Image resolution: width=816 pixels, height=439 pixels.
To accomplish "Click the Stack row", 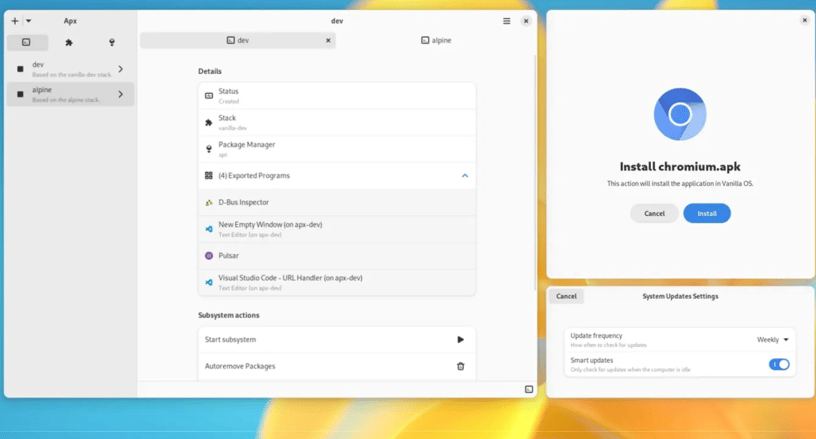I will (337, 123).
